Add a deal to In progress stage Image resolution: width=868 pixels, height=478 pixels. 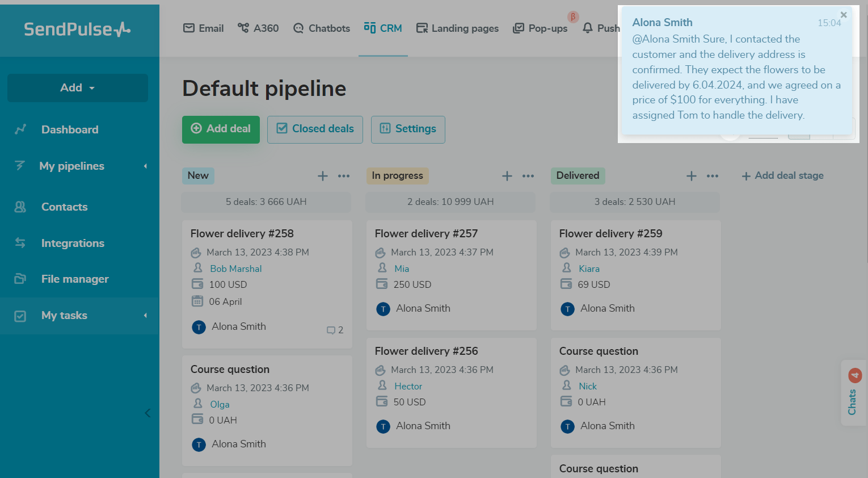click(x=507, y=176)
